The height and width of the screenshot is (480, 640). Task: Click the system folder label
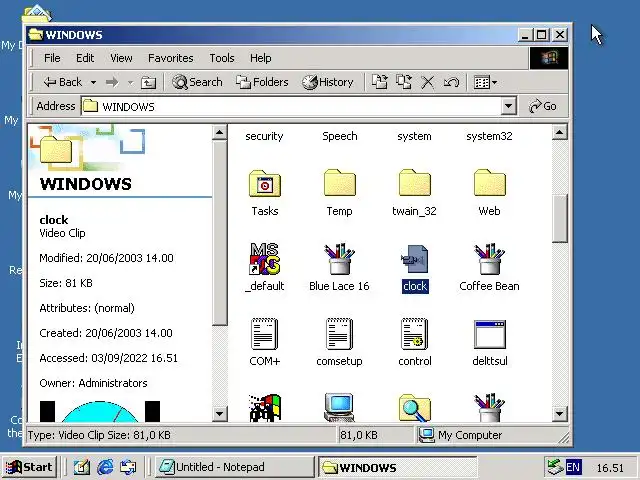click(x=414, y=136)
